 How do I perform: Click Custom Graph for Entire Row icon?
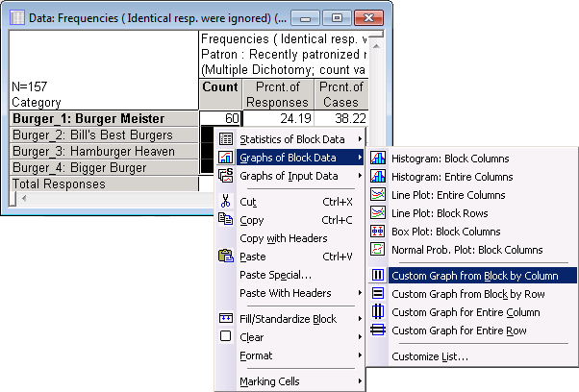click(x=378, y=331)
